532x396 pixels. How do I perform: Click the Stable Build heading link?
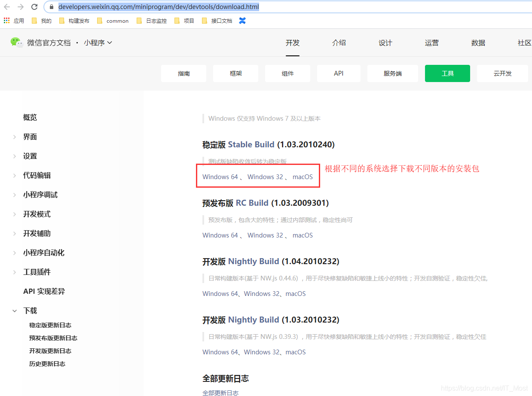pos(251,144)
